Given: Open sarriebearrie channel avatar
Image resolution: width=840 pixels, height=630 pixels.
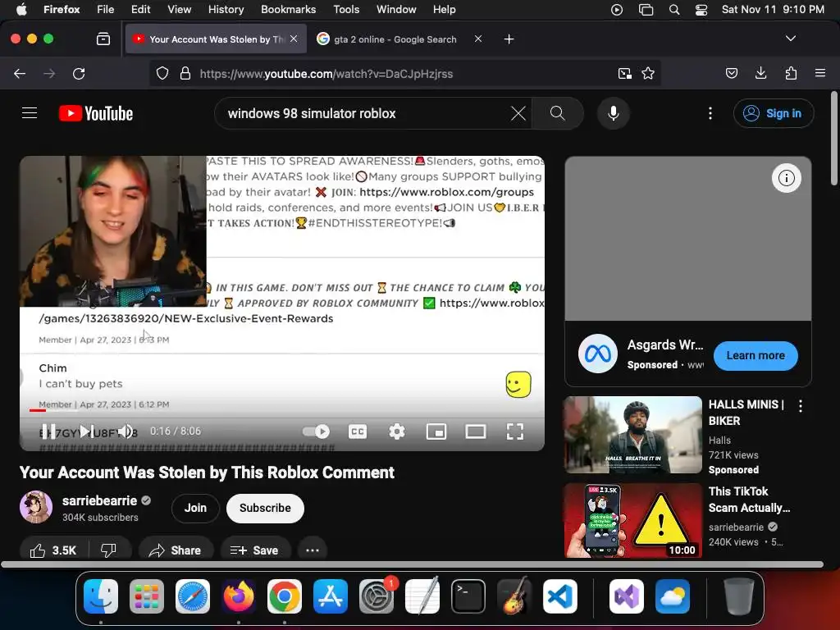Looking at the screenshot, I should pos(36,507).
